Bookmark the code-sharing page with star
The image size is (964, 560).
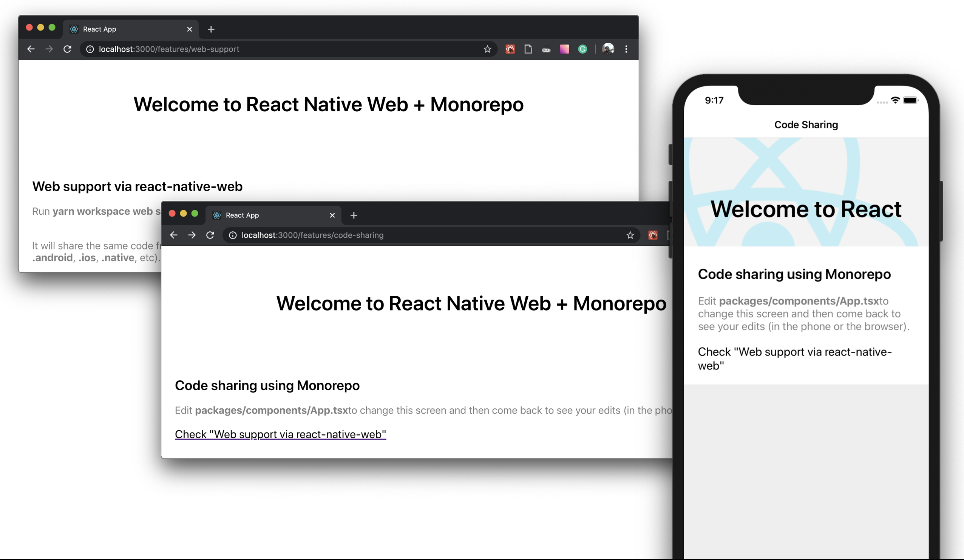coord(630,235)
